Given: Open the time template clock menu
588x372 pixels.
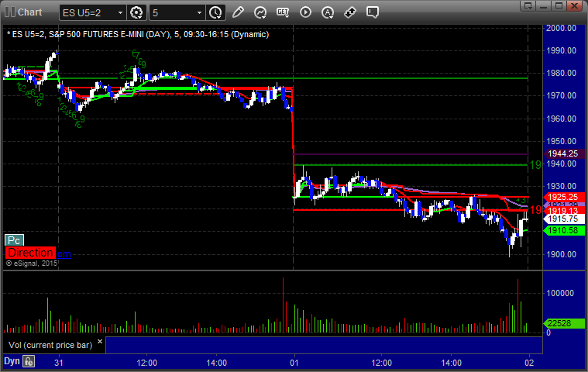Looking at the screenshot, I should (215, 12).
